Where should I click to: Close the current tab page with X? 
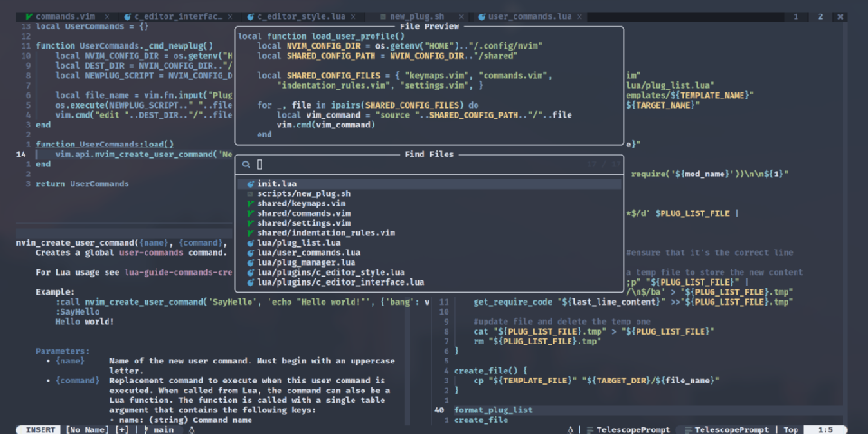point(840,16)
